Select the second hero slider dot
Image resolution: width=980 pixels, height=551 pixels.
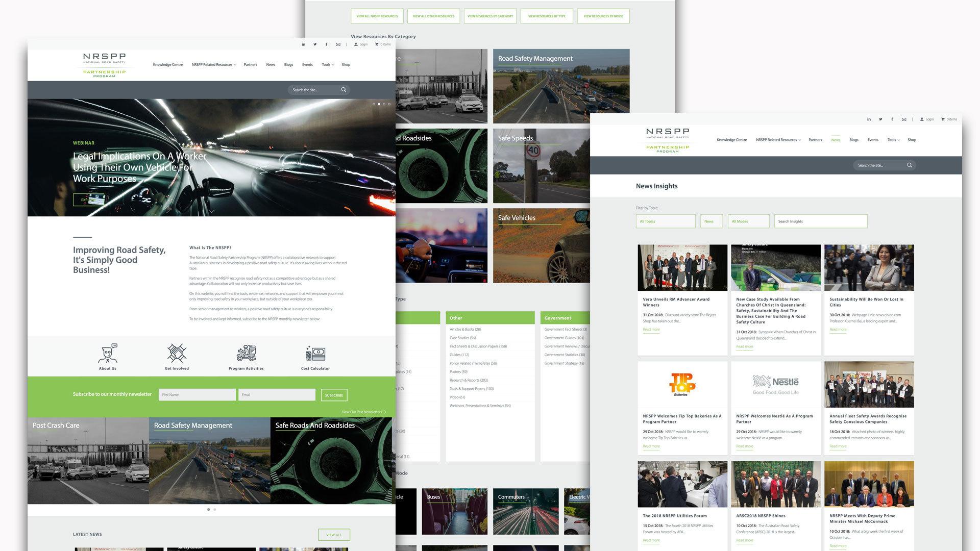[x=379, y=104]
